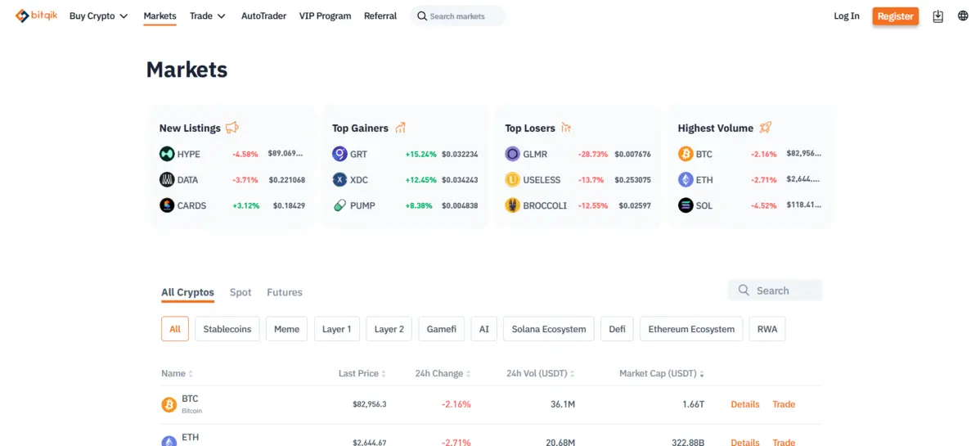Select the All Cryptos tab

tap(187, 292)
